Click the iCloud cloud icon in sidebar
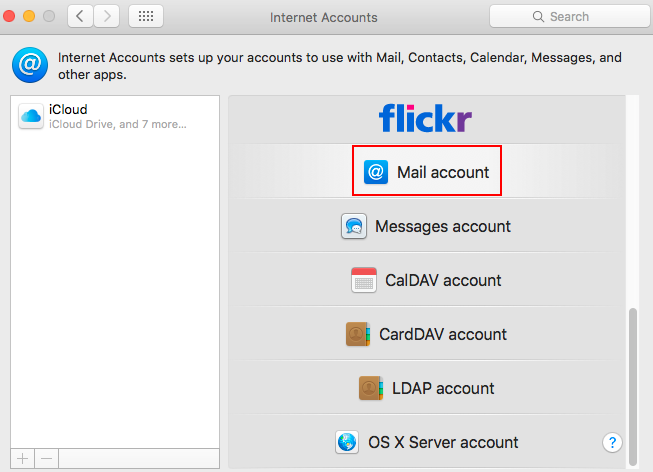 (x=31, y=116)
